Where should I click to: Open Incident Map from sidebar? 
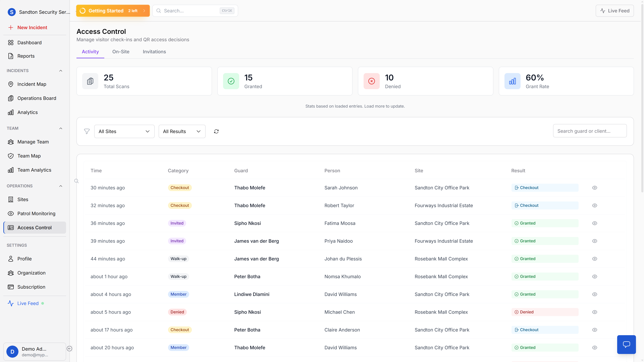32,84
